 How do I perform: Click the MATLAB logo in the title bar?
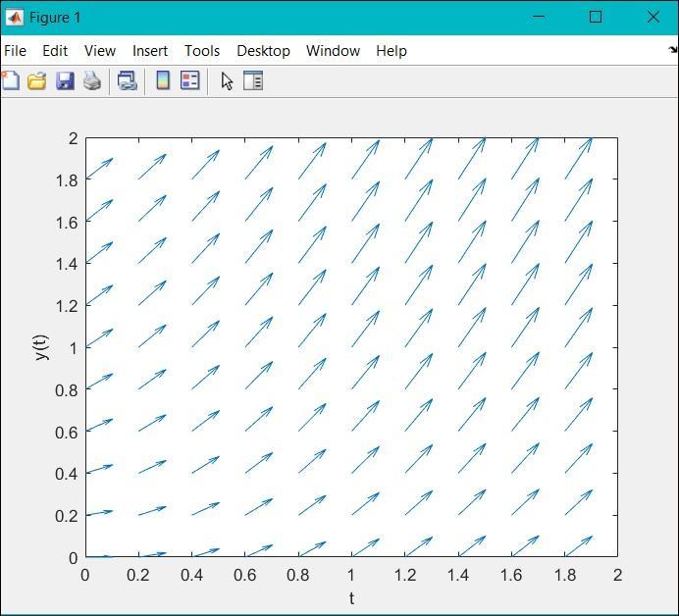pyautogui.click(x=14, y=18)
